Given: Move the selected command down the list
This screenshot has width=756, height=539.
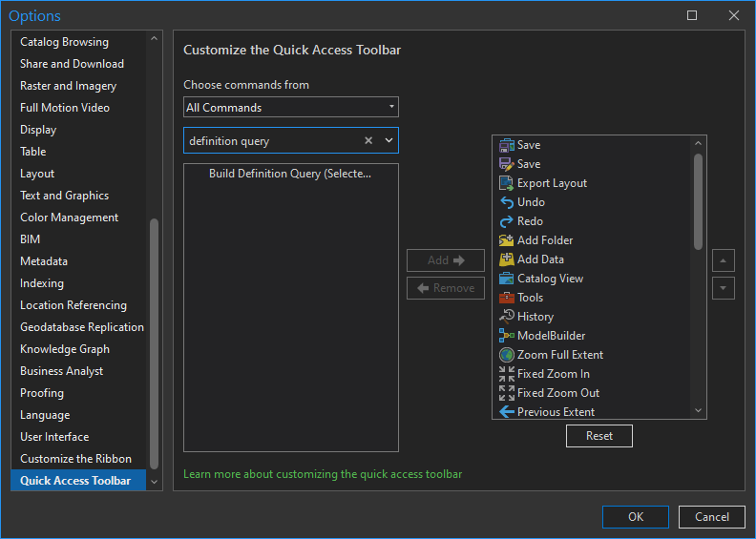Looking at the screenshot, I should pos(723,288).
